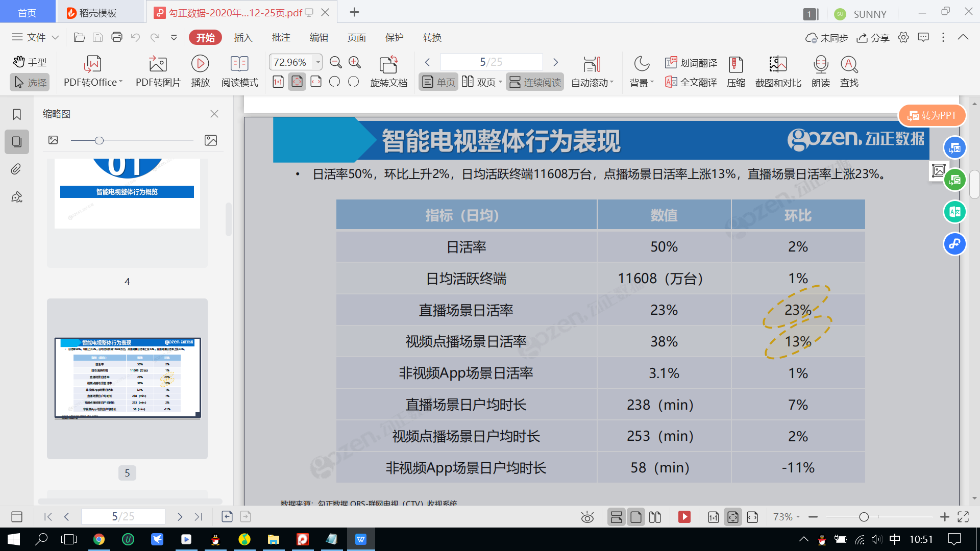980x551 pixels.
Task: Select the Hand tool (手型)
Action: point(30,62)
